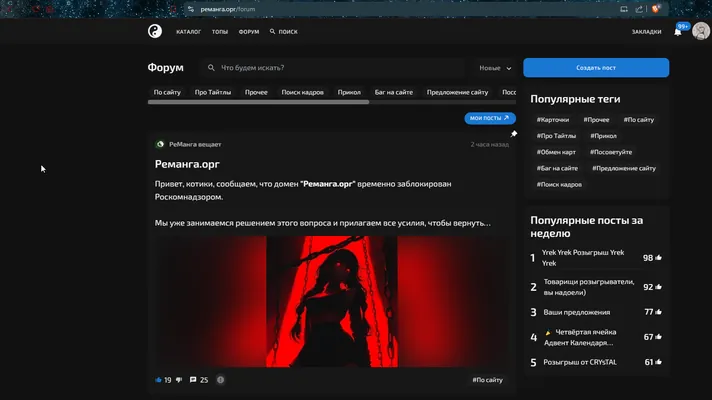This screenshot has width=712, height=400.
Task: Select the #Поиск кадров popular tag
Action: (559, 185)
